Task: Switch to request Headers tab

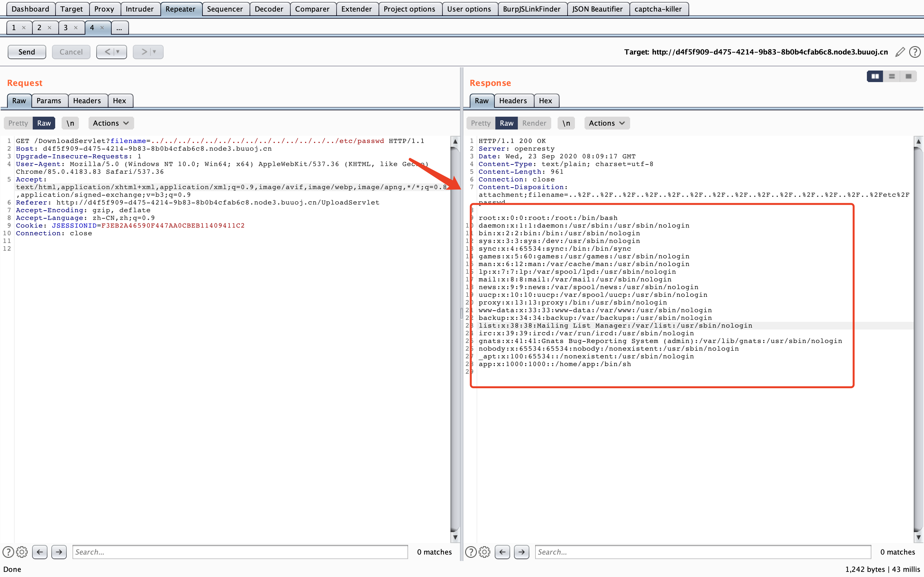Action: [87, 101]
